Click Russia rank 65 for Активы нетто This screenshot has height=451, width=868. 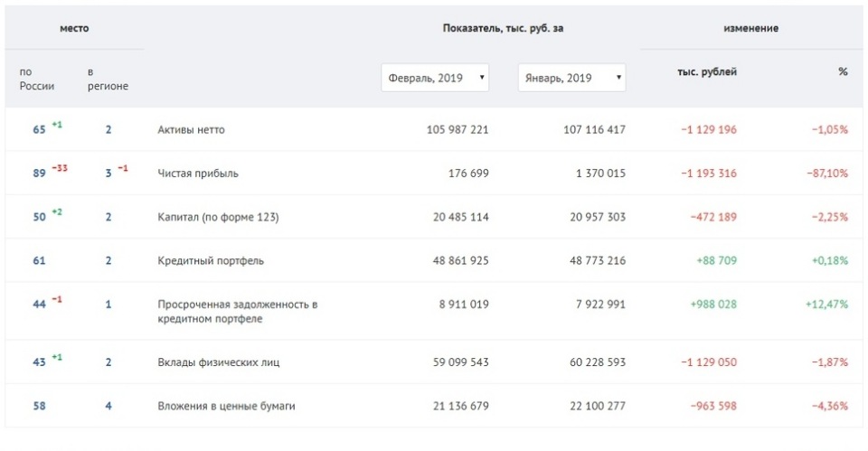[x=39, y=130]
